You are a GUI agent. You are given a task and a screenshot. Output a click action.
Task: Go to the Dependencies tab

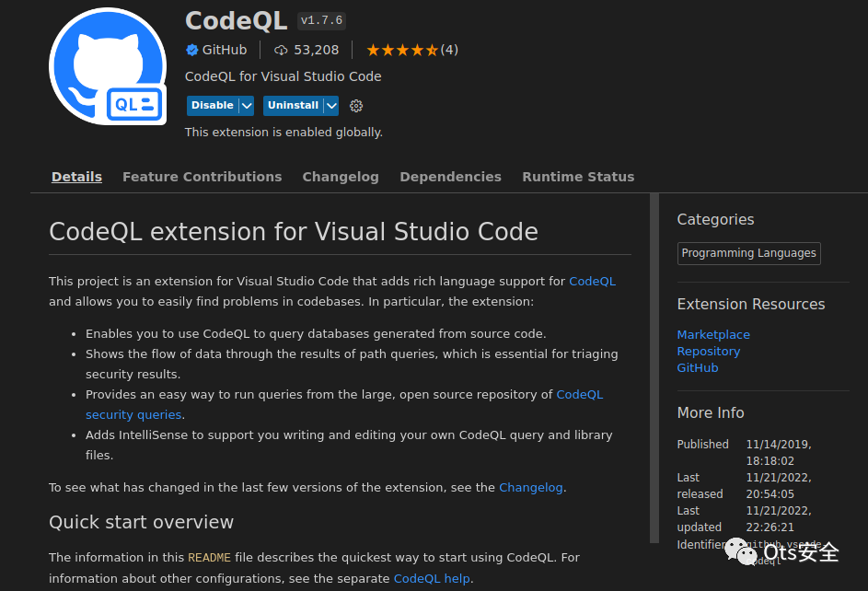coord(450,177)
